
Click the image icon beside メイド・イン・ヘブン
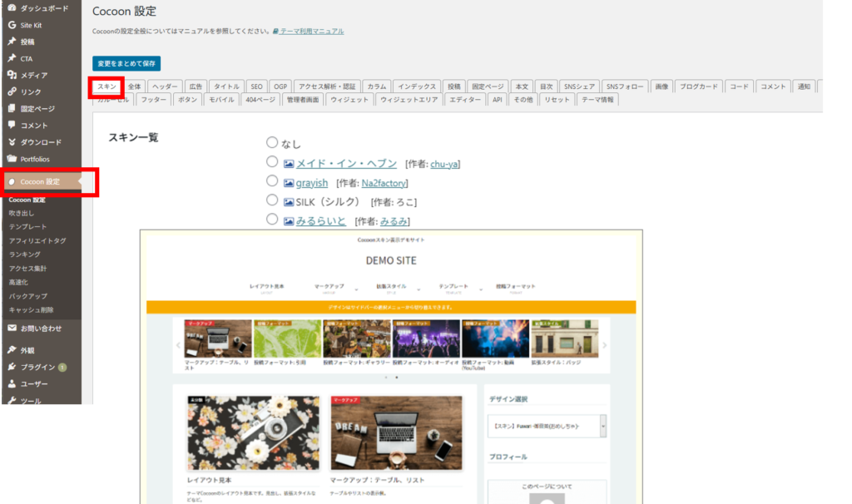click(289, 164)
